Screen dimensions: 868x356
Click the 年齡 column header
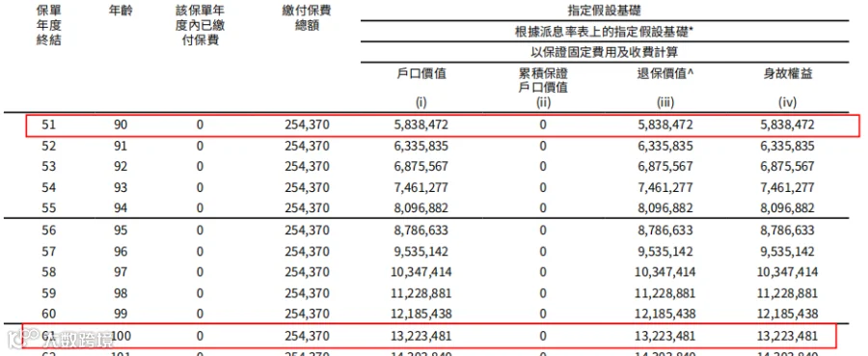click(122, 11)
